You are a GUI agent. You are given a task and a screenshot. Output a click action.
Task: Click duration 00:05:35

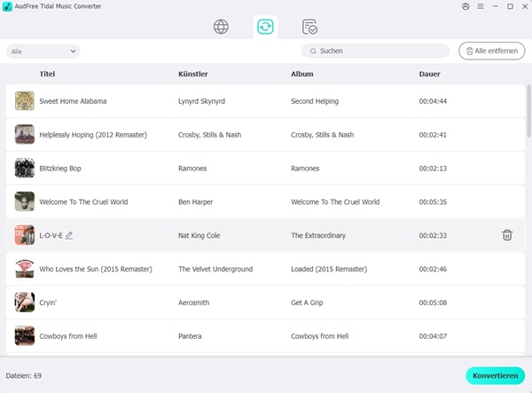433,202
